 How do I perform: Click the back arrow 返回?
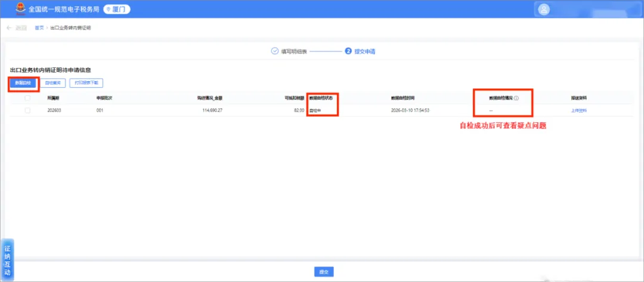pos(17,28)
